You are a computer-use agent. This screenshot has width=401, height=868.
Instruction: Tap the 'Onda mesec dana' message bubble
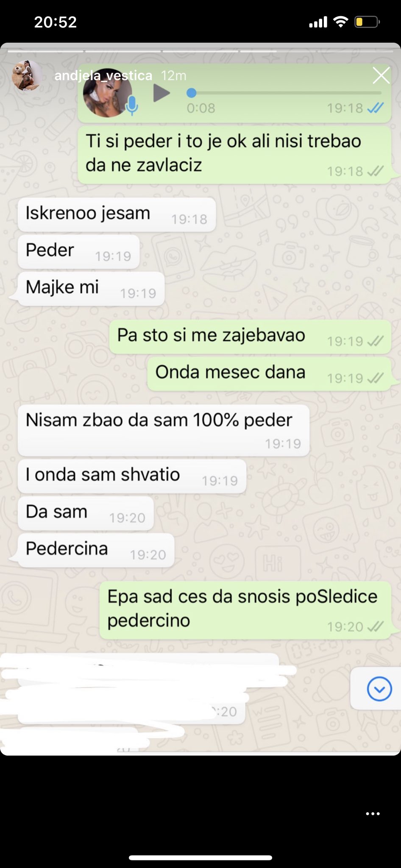point(269,374)
